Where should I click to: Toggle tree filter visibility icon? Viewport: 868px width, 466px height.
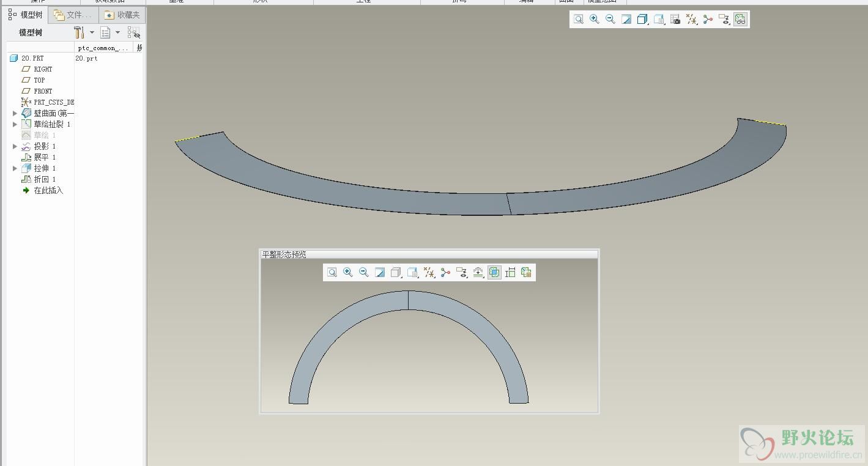coord(133,32)
